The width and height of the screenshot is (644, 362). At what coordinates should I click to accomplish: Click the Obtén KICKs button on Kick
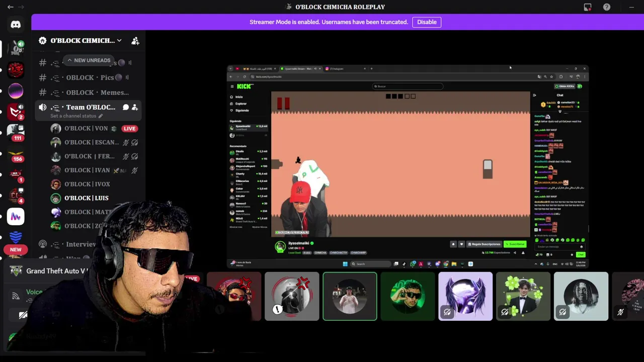[565, 86]
